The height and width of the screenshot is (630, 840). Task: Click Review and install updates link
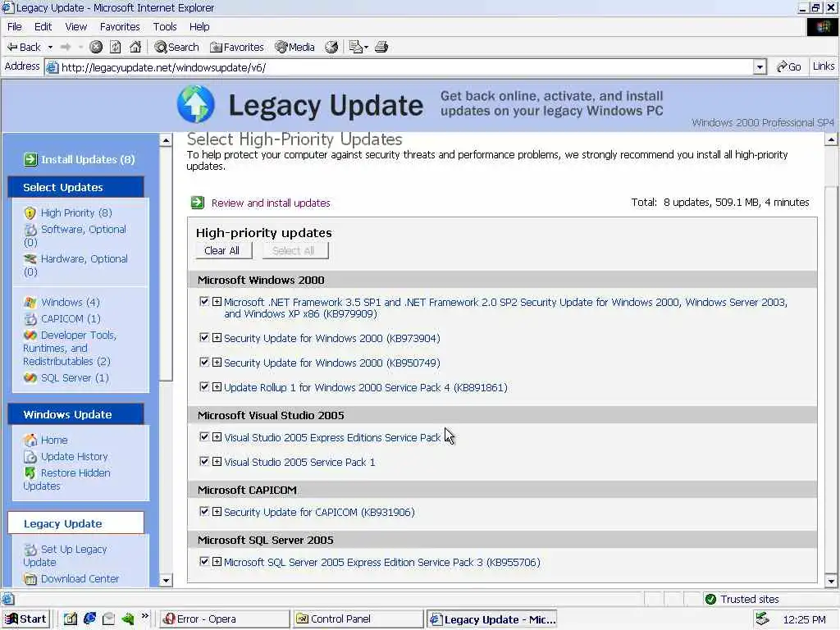(x=271, y=203)
